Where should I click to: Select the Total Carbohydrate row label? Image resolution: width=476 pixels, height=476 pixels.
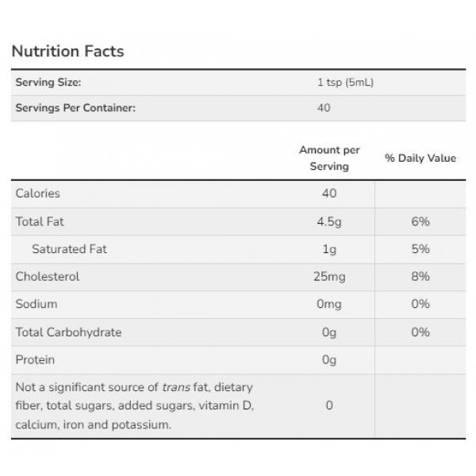pyautogui.click(x=68, y=332)
